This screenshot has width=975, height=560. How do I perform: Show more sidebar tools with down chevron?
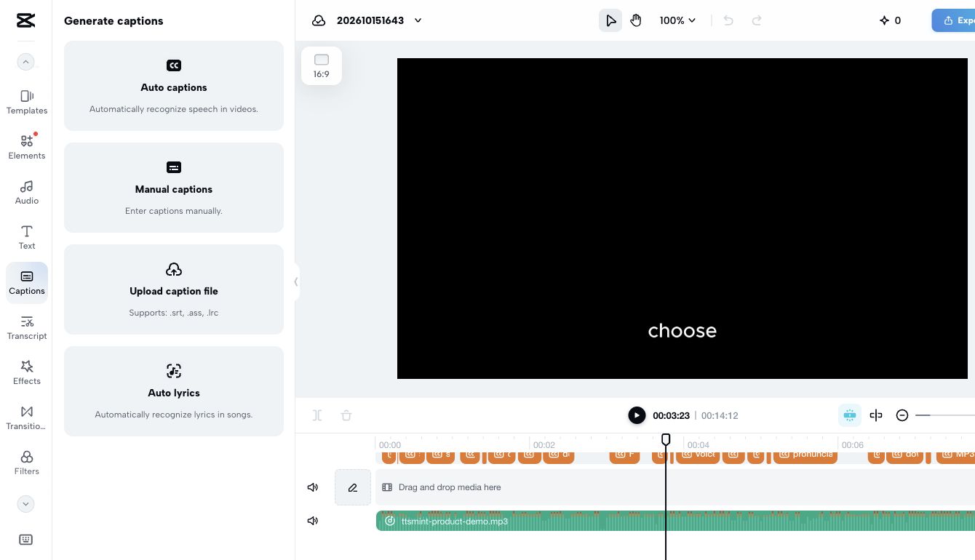25,503
